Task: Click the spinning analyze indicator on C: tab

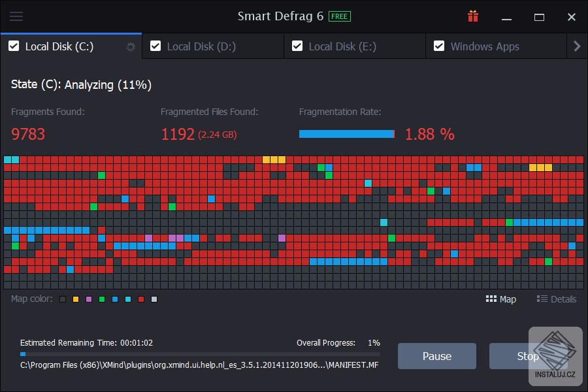Action: 131,46
